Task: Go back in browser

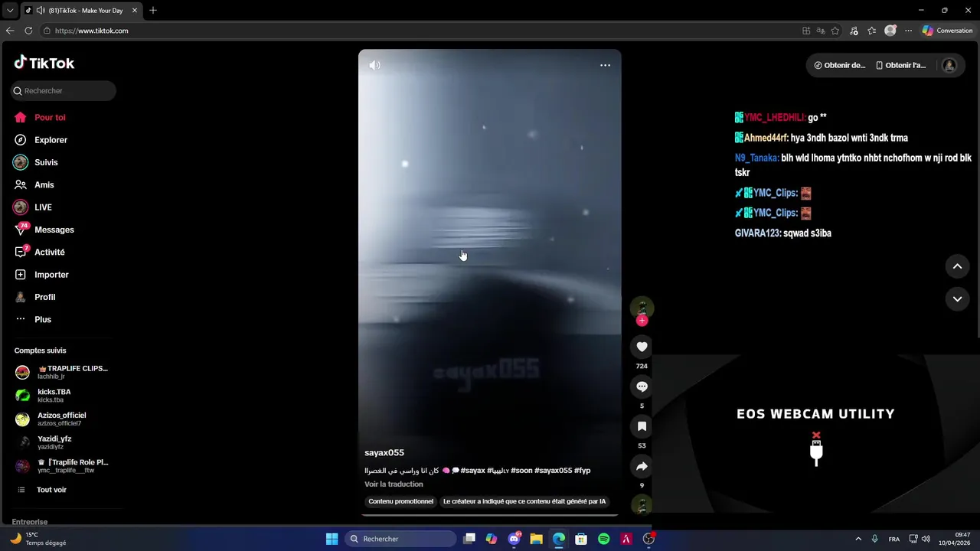Action: pyautogui.click(x=10, y=31)
